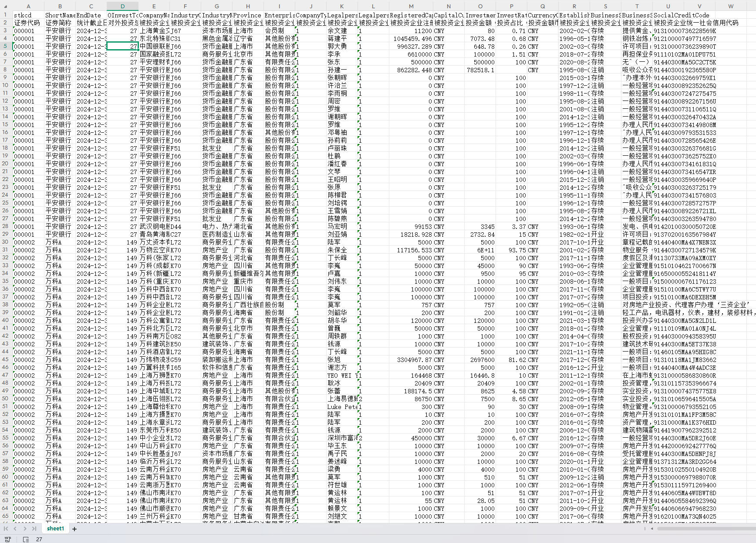The width and height of the screenshot is (756, 543).
Task: Click the horizontal scrollbar left arrow
Action: point(652,529)
